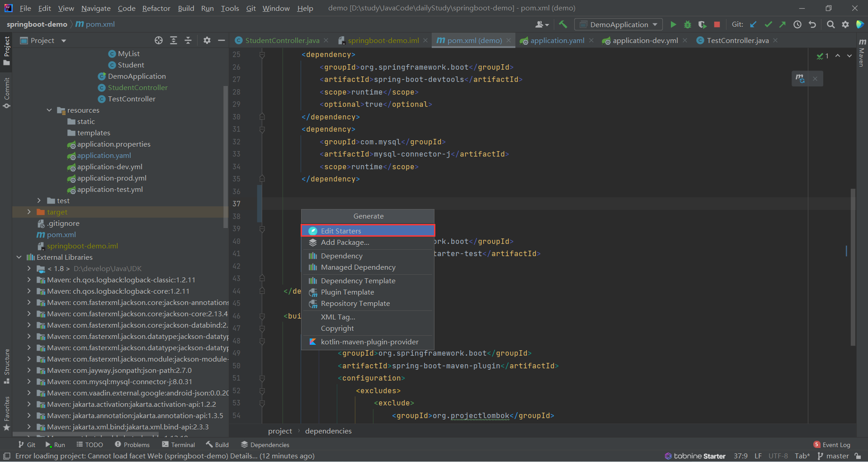Click the LF line separator status item
Viewport: 868px width, 462px height.
(758, 456)
